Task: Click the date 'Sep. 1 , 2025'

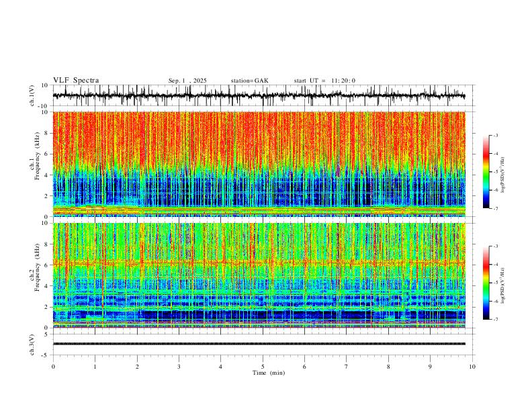Action: click(x=187, y=81)
